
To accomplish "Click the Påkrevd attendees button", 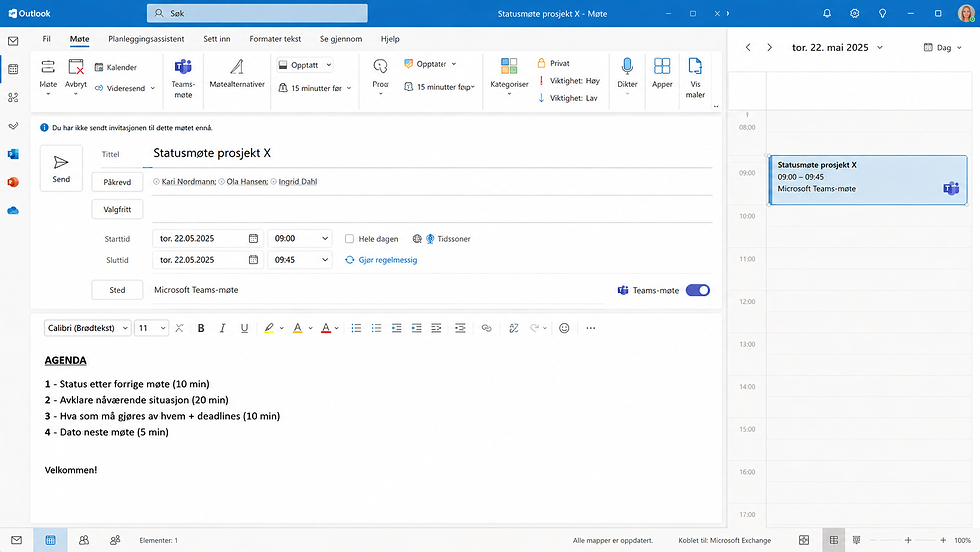I will point(118,182).
